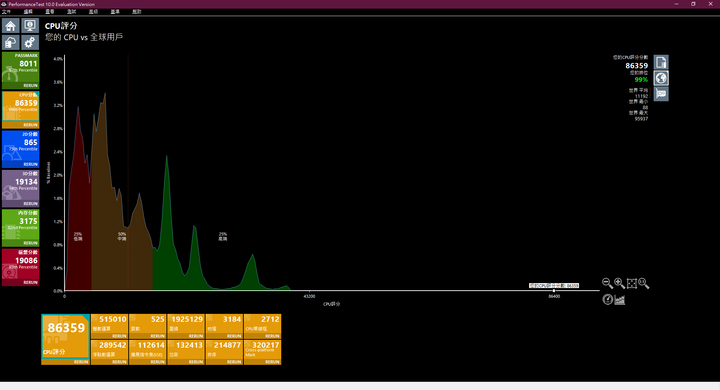The image size is (720, 390).
Task: Click the globe world comparison icon
Action: point(661,78)
